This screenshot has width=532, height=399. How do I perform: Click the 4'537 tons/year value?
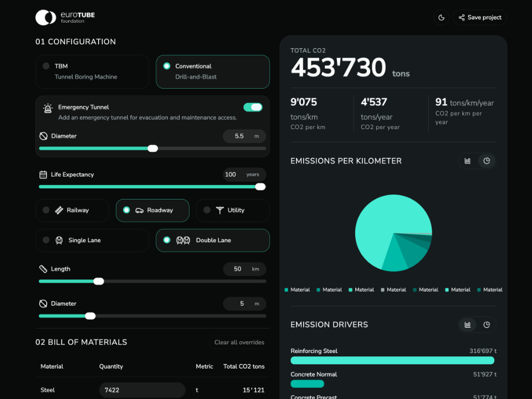374,102
